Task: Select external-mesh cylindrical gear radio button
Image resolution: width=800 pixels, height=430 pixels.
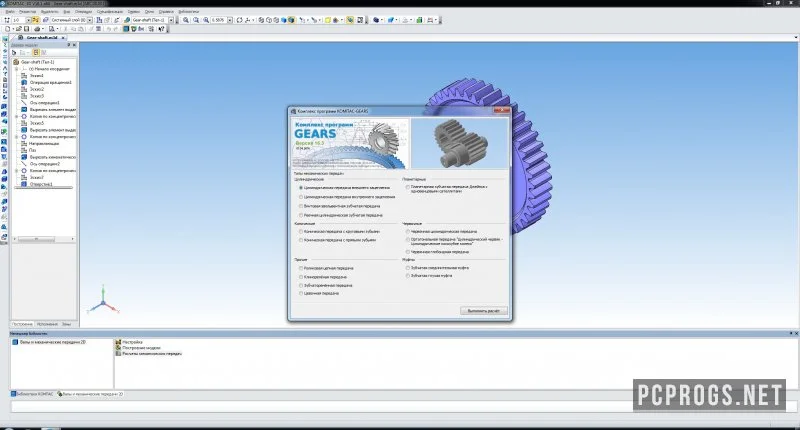Action: (x=301, y=188)
